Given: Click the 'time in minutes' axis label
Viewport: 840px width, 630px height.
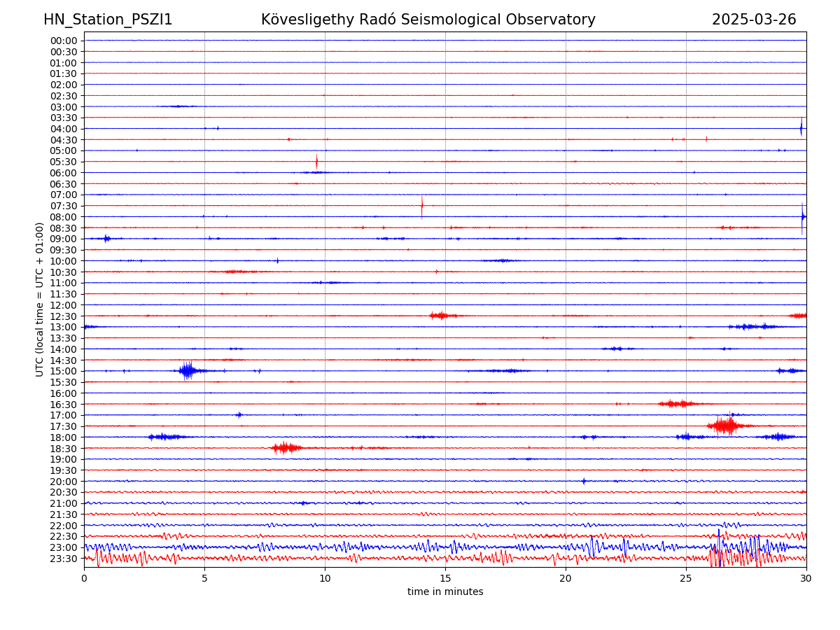Looking at the screenshot, I should click(445, 592).
